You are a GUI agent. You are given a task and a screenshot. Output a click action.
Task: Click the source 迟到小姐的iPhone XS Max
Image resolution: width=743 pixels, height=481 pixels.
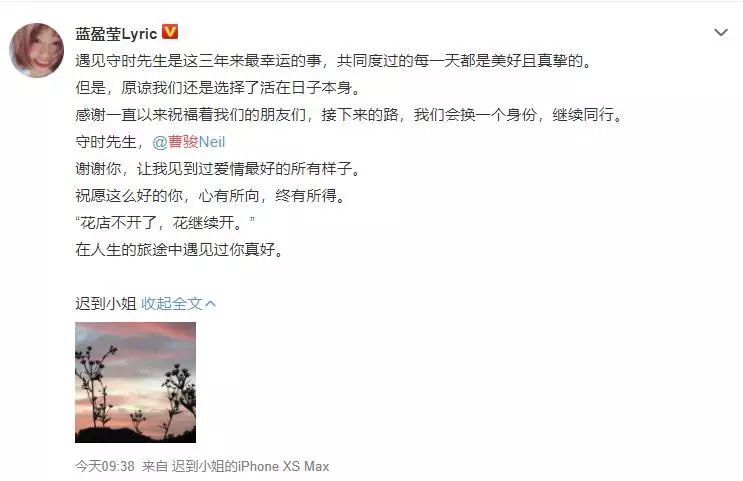click(250, 466)
